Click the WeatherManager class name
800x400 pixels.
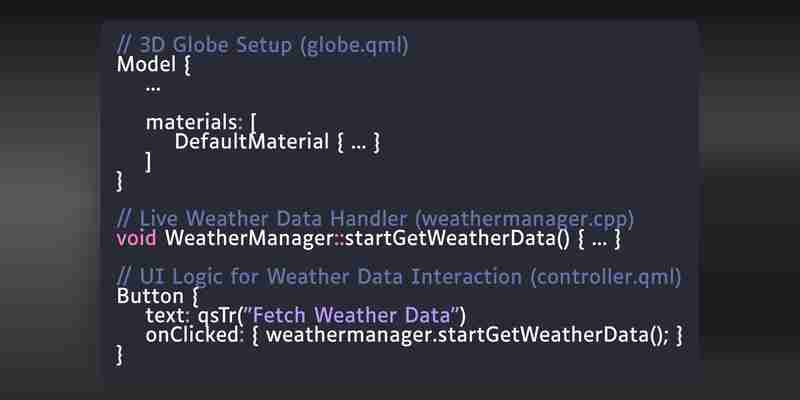(249, 238)
